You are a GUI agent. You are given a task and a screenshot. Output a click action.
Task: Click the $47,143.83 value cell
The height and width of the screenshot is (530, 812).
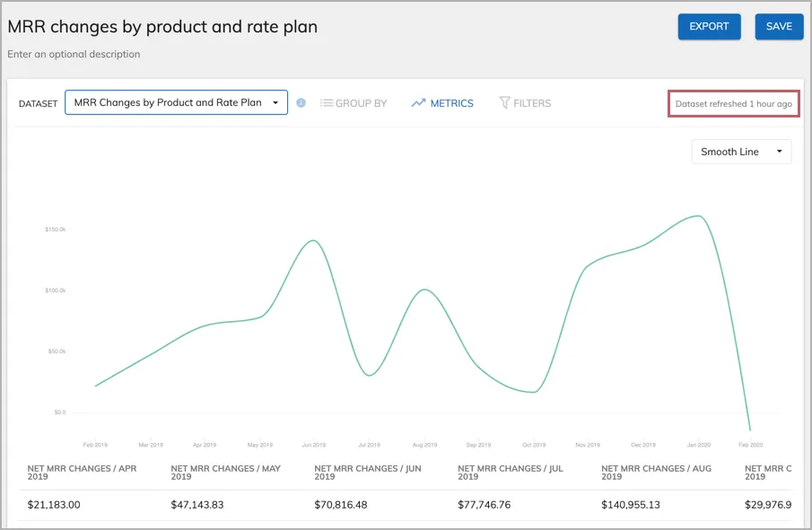coord(197,505)
